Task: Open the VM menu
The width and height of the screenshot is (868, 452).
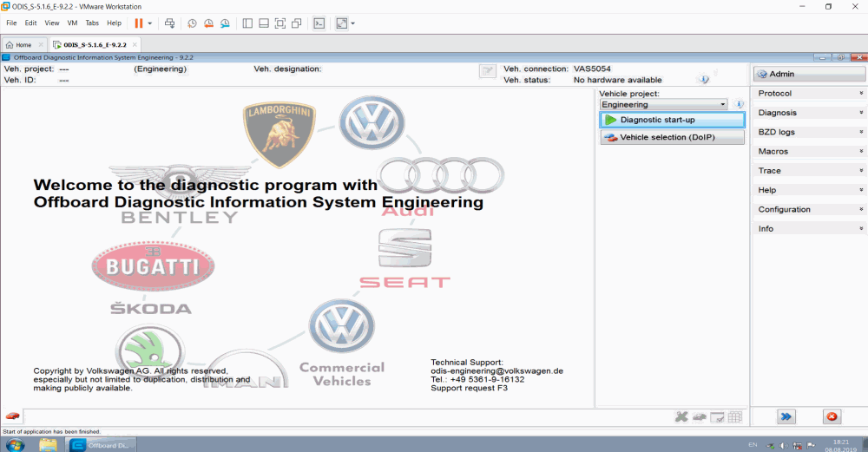Action: pyautogui.click(x=73, y=23)
